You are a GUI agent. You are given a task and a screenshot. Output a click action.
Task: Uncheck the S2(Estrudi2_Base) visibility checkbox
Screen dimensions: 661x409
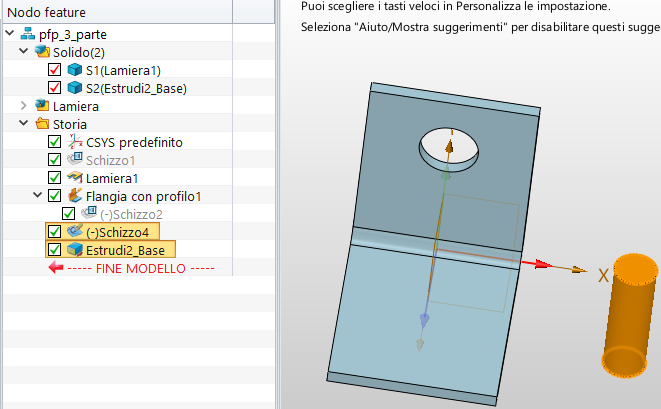(54, 88)
